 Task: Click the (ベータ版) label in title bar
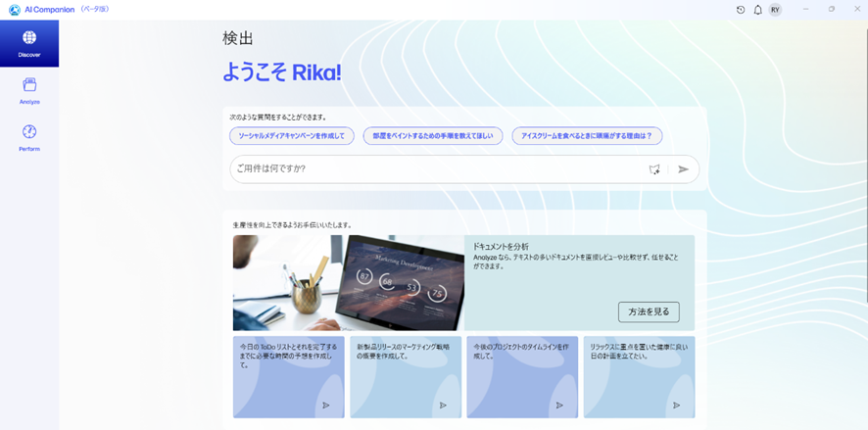(x=96, y=10)
